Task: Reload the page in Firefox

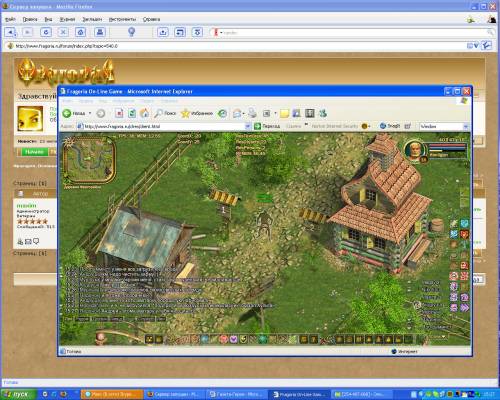Action: pos(46,32)
